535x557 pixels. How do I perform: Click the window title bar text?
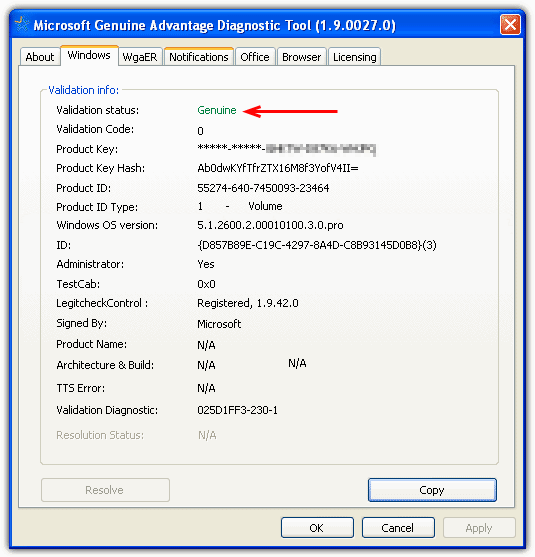pyautogui.click(x=215, y=25)
